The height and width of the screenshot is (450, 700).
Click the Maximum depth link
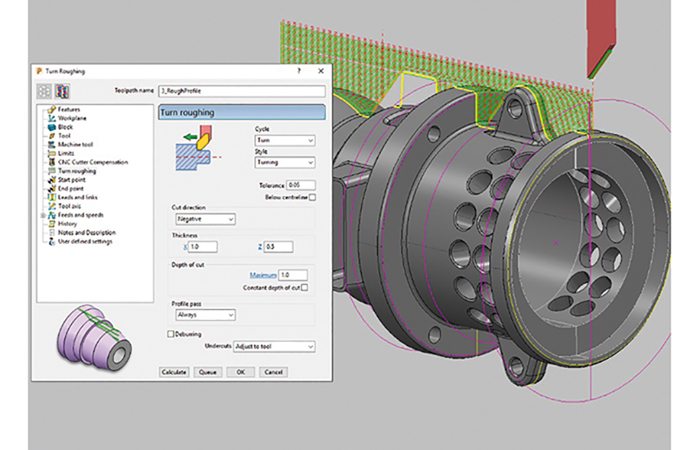pyautogui.click(x=263, y=275)
